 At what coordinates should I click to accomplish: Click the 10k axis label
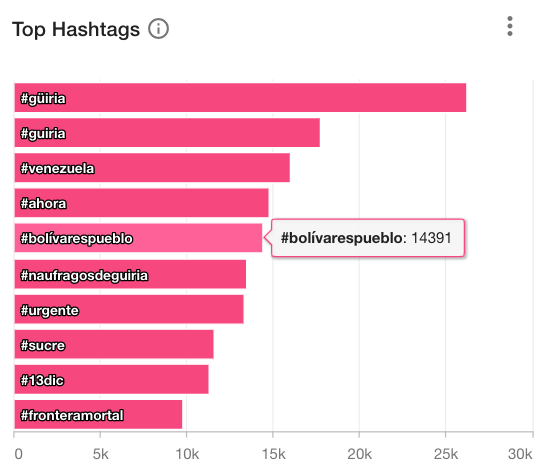pos(187,454)
